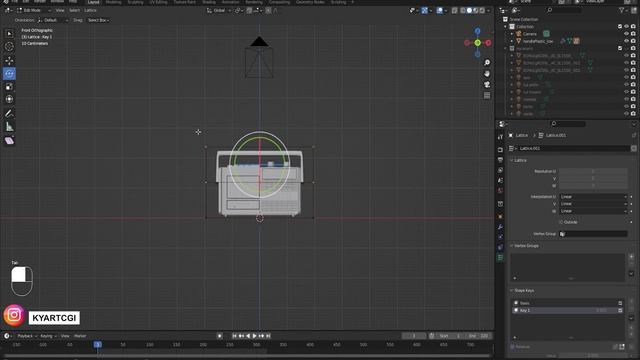Open the World properties tab
Viewport: 640px width, 360px height.
(x=500, y=190)
